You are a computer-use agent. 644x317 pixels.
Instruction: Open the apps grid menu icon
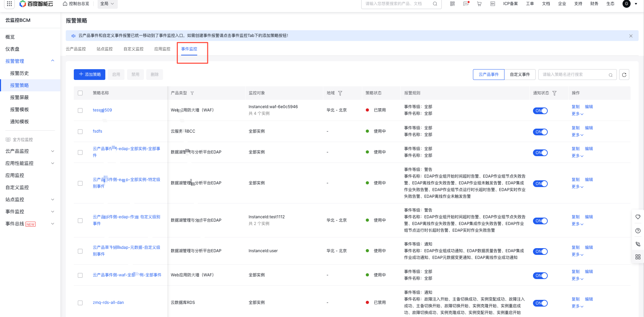tap(9, 4)
